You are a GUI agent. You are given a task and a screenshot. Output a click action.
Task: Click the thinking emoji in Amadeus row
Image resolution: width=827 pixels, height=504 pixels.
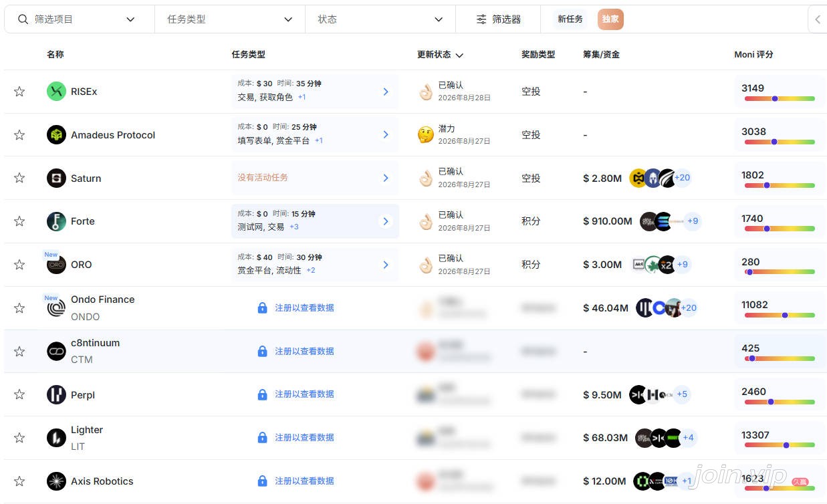426,135
